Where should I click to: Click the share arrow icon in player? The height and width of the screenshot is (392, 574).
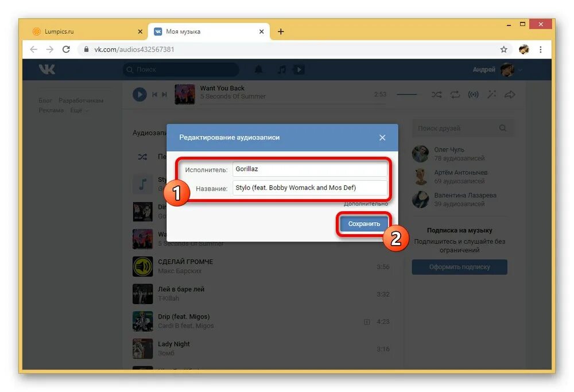point(510,95)
